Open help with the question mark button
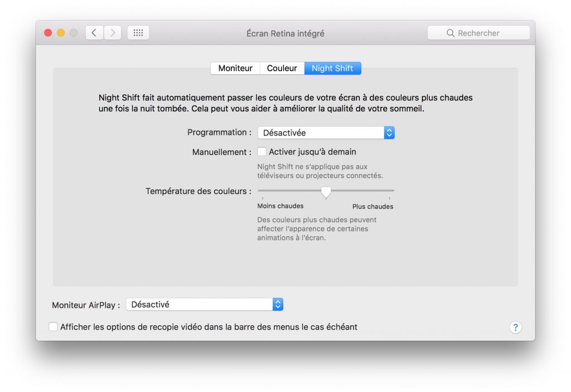This screenshot has width=571, height=392. coord(515,327)
